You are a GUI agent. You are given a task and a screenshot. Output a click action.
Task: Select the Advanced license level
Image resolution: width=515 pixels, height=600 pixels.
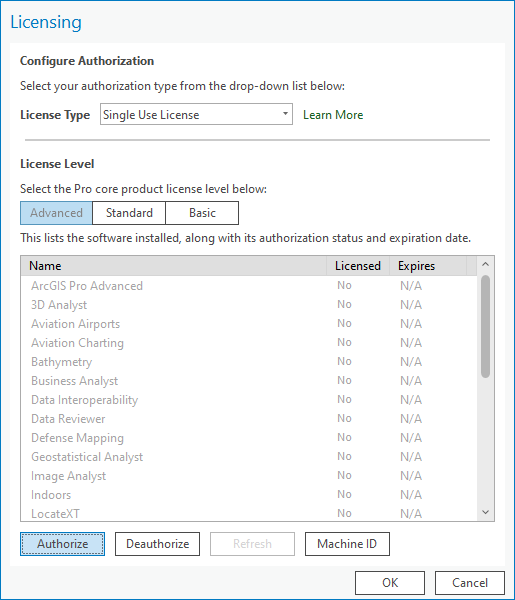tap(56, 213)
